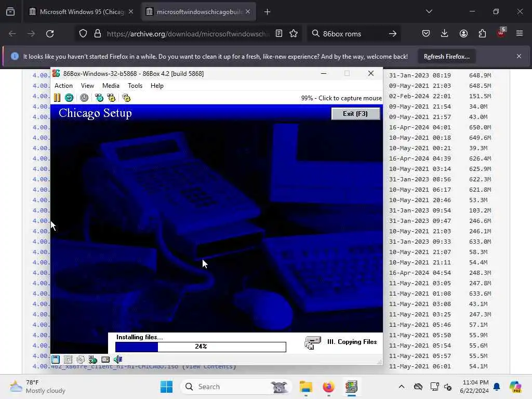Screen dimensions: 532x399
Task: Open Firefox View from the top-left icon
Action: tap(10, 12)
